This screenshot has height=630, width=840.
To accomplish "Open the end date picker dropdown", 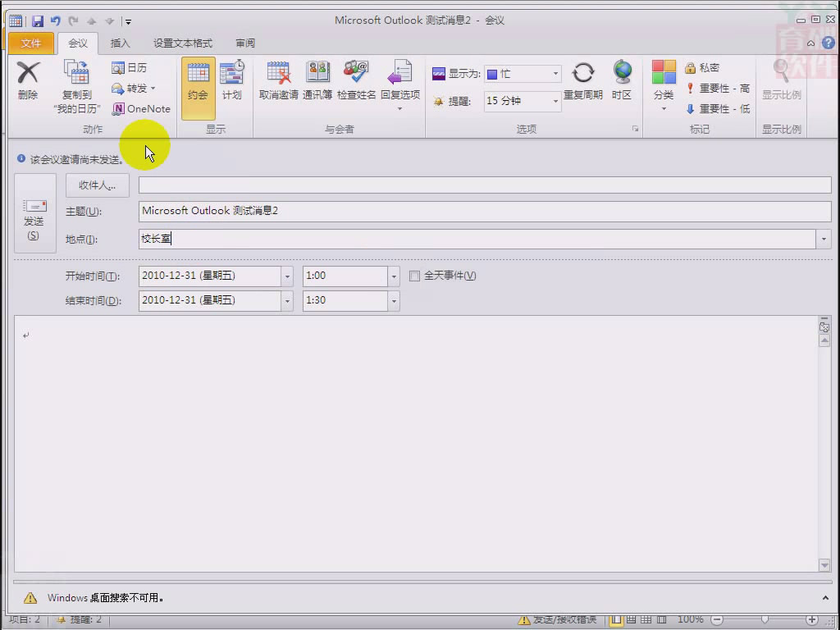I will click(x=287, y=301).
